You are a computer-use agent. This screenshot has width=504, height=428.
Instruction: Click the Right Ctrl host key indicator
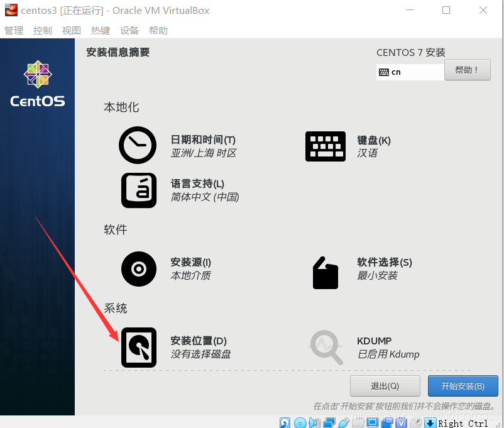(463, 423)
